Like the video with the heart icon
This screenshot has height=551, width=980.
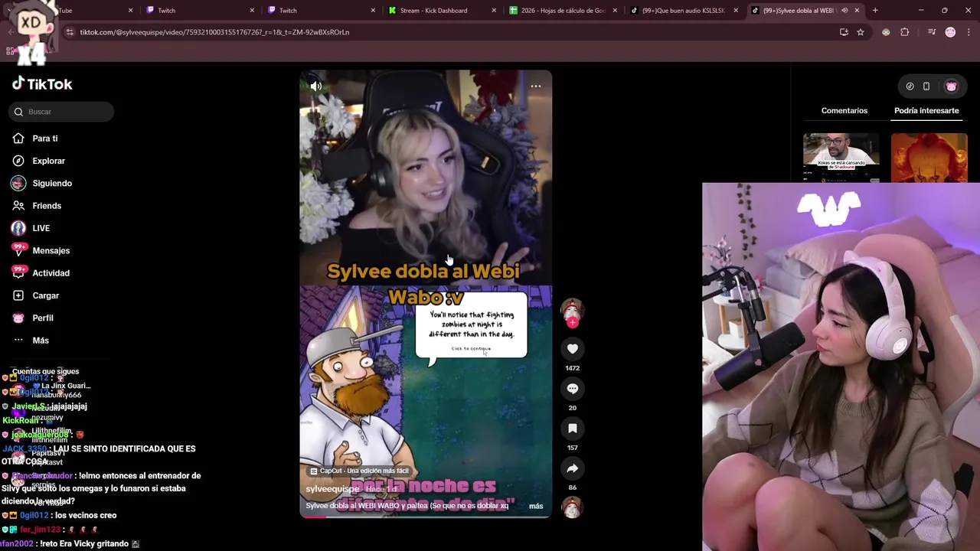click(x=572, y=349)
